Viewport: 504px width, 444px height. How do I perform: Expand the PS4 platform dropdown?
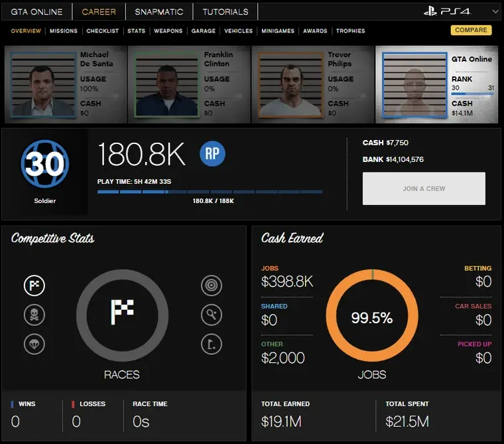pyautogui.click(x=495, y=12)
